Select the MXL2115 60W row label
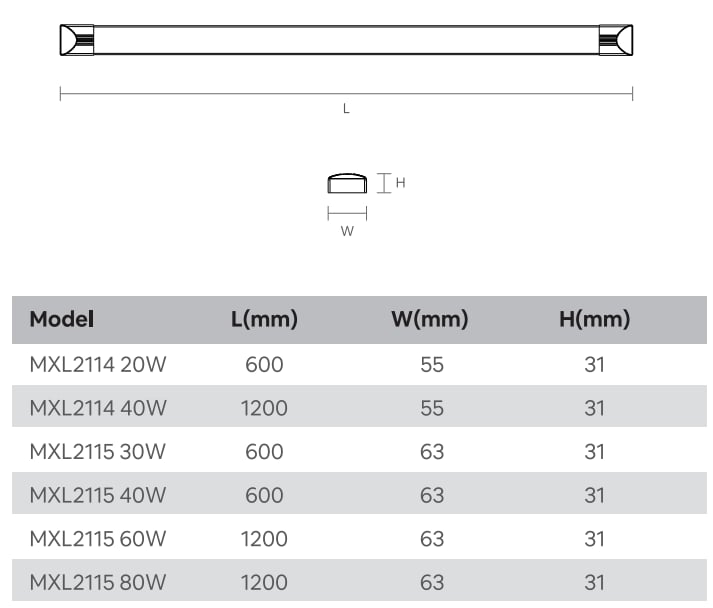Screen dimensions: 713x608 click(x=98, y=539)
